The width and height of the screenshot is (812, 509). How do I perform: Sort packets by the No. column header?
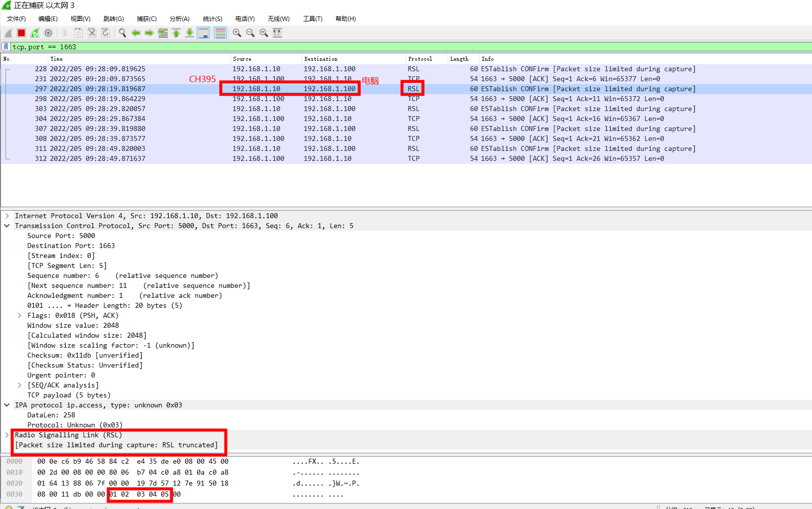tap(24, 59)
